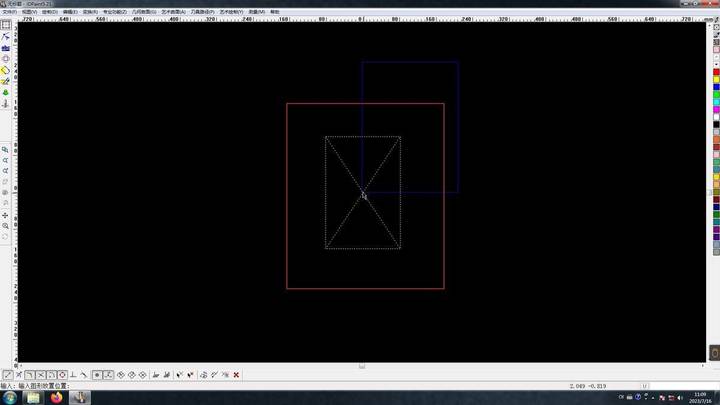This screenshot has height=405, width=720.
Task: Pick the magenta color swatch in palette
Action: pyautogui.click(x=716, y=110)
